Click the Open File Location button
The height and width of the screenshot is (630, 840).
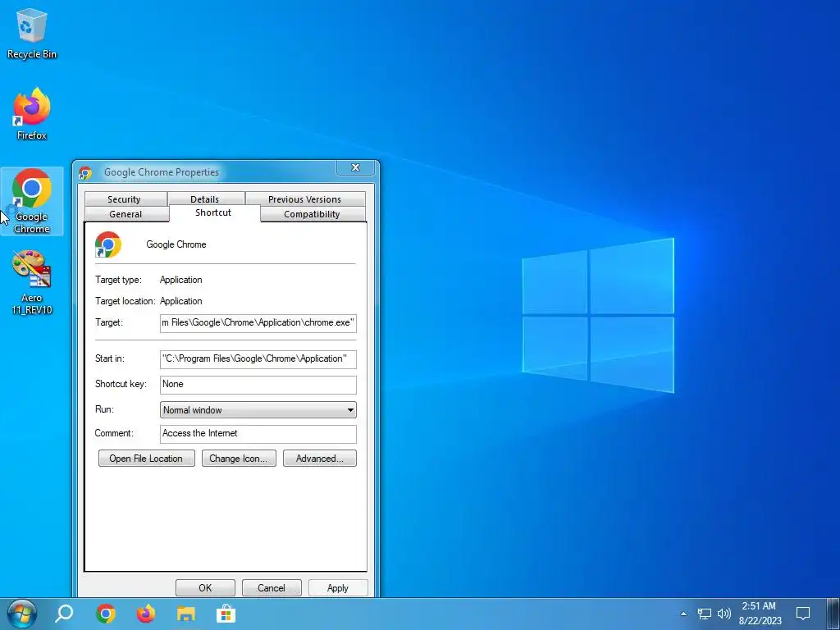146,459
